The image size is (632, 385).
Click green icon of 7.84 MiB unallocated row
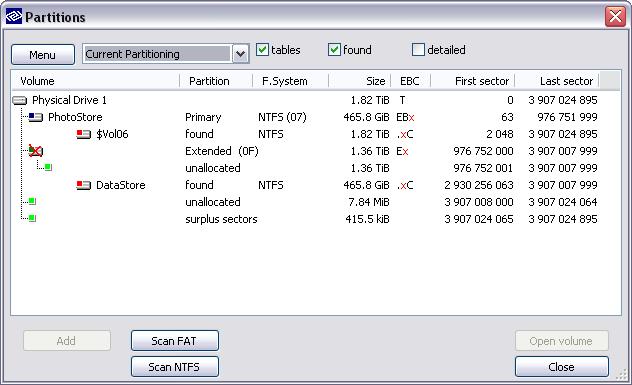[32, 201]
